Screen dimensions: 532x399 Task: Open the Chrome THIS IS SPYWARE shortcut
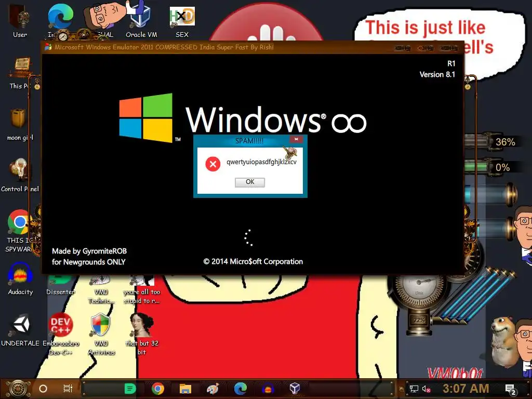(x=20, y=231)
